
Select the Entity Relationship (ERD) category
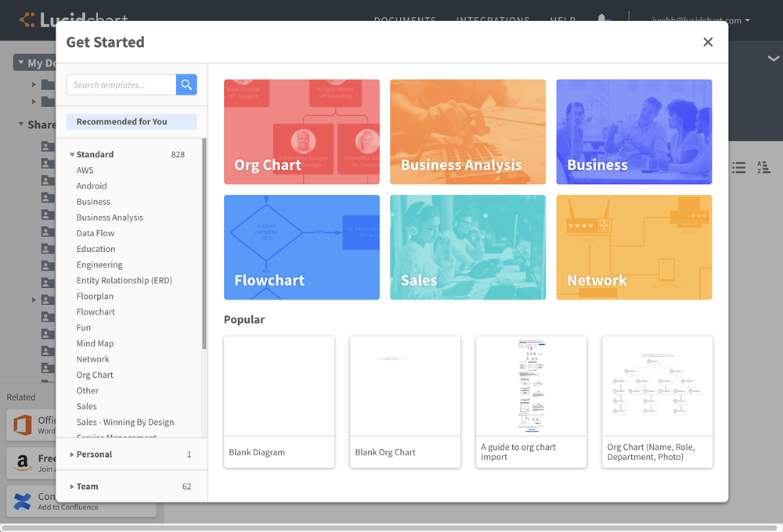click(x=124, y=280)
